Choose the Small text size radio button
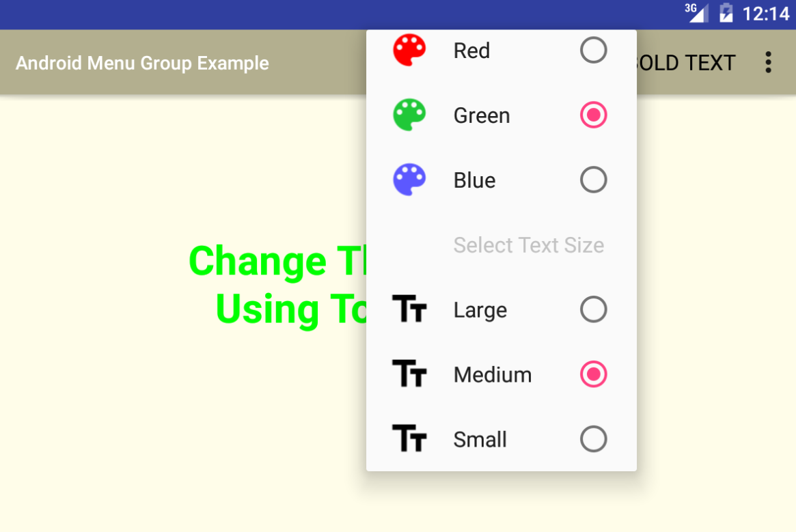This screenshot has width=796, height=532. (x=594, y=438)
